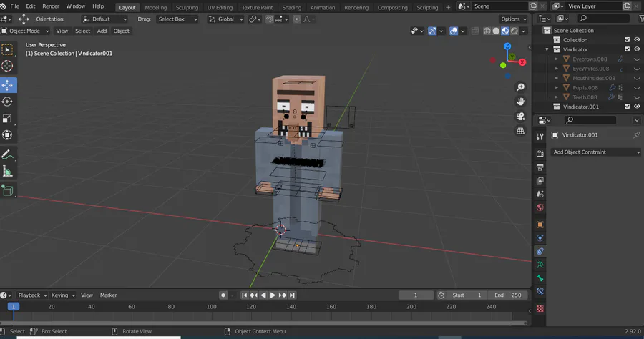Uncheck the Vindicator collection checkbox
Screen dimensions: 644x339
point(627,49)
